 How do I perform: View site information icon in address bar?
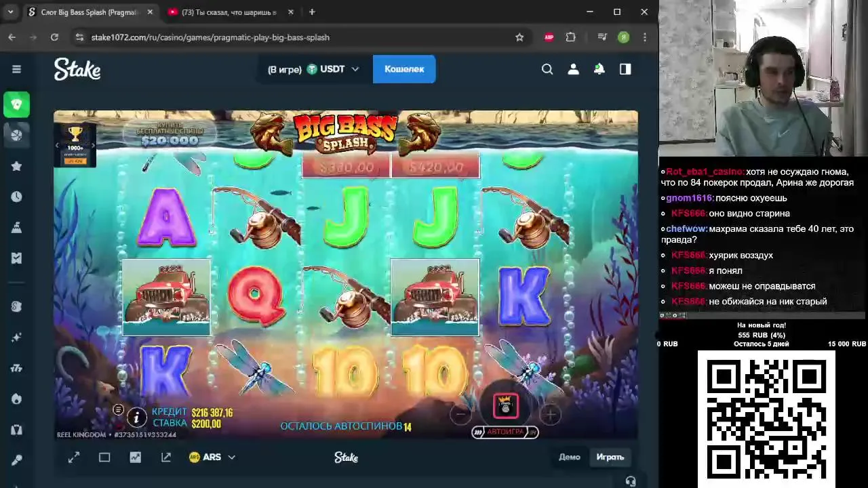[x=79, y=37]
